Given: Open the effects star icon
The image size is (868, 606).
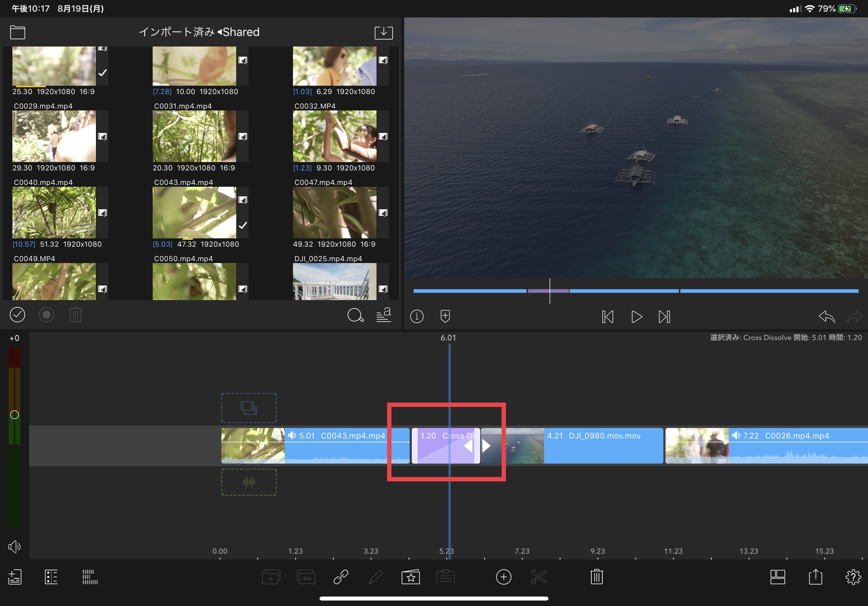Looking at the screenshot, I should point(411,577).
